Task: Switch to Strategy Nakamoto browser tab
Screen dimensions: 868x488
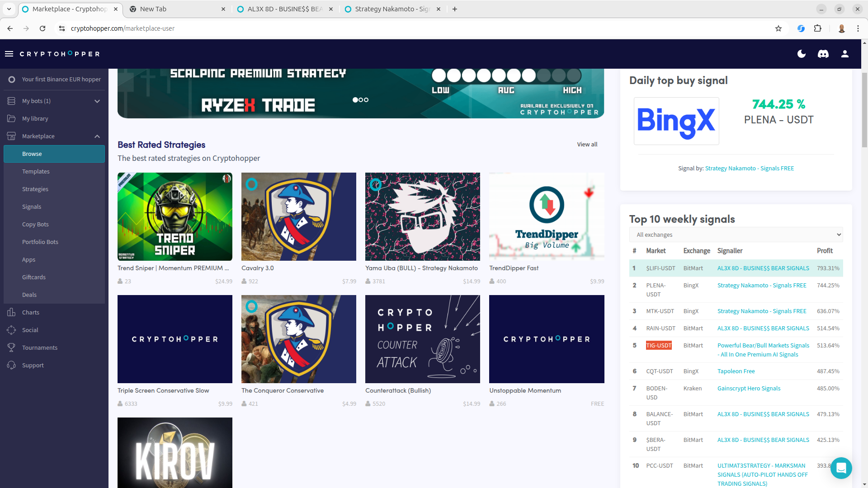Action: tap(392, 9)
